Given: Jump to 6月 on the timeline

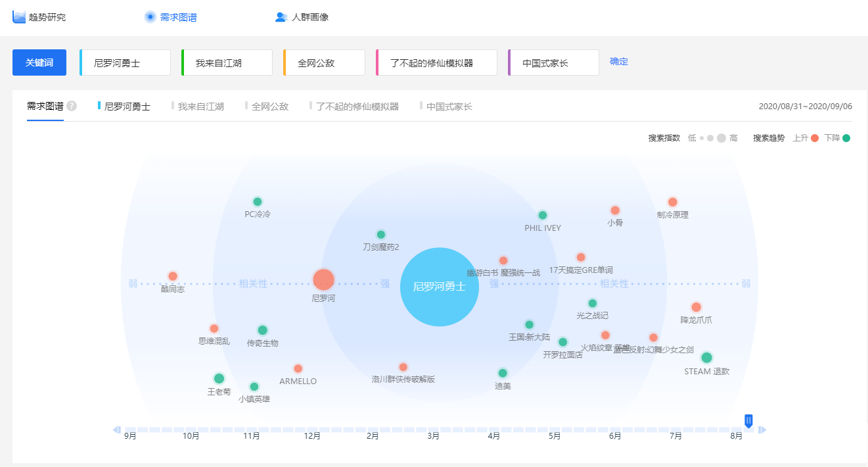Looking at the screenshot, I should [615, 435].
